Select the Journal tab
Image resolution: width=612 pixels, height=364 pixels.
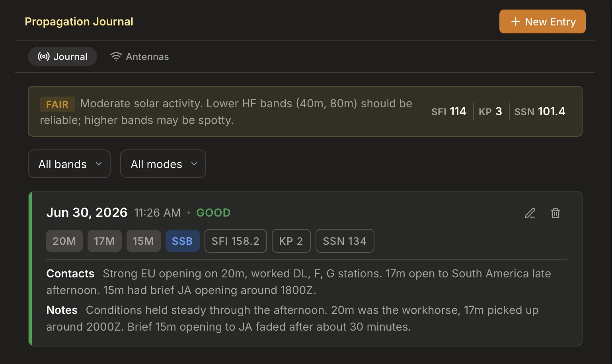pos(62,56)
